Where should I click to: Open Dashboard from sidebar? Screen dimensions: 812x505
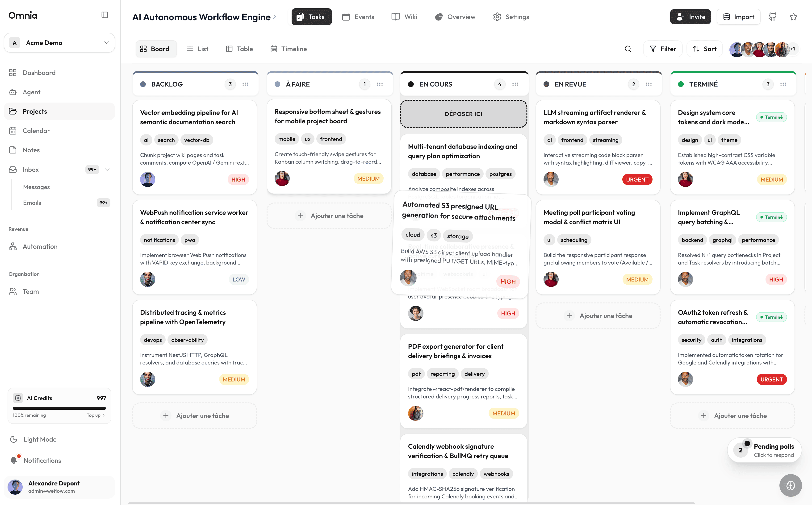[x=59, y=73]
